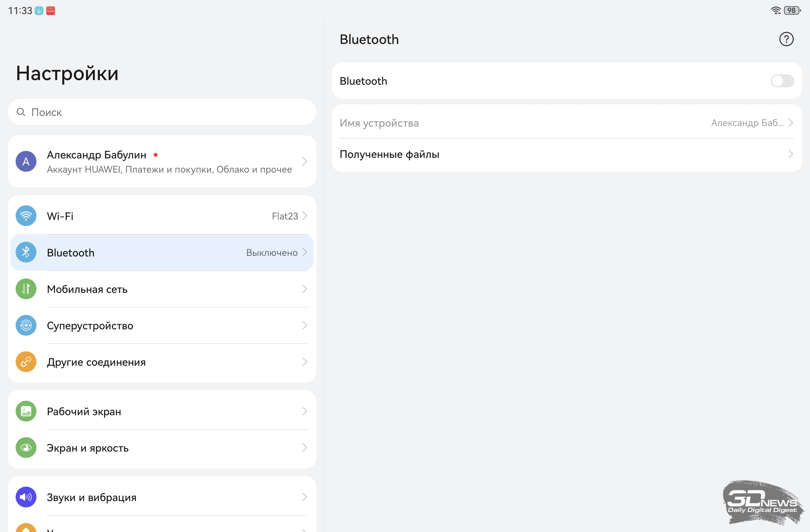This screenshot has width=810, height=532.
Task: Expand the Александр Бабулин account chevron
Action: (x=305, y=161)
